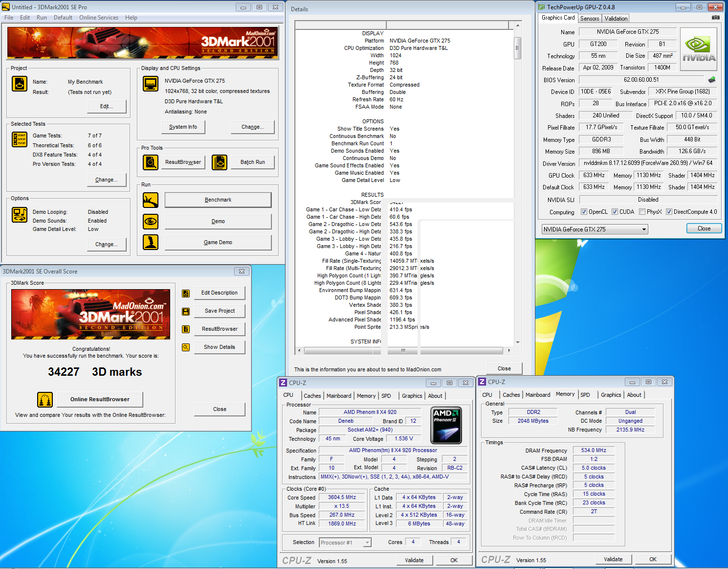This screenshot has width=728, height=569.
Task: Click the Show Details button
Action: pyautogui.click(x=220, y=347)
